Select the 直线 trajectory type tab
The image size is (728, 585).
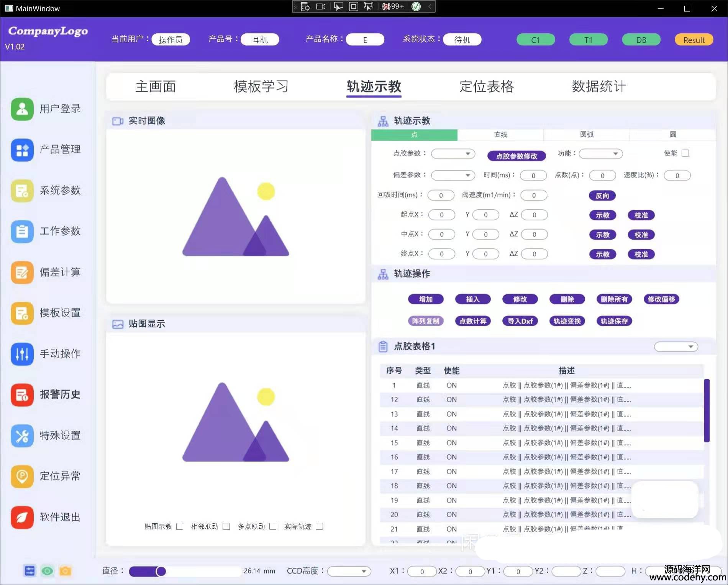click(500, 135)
